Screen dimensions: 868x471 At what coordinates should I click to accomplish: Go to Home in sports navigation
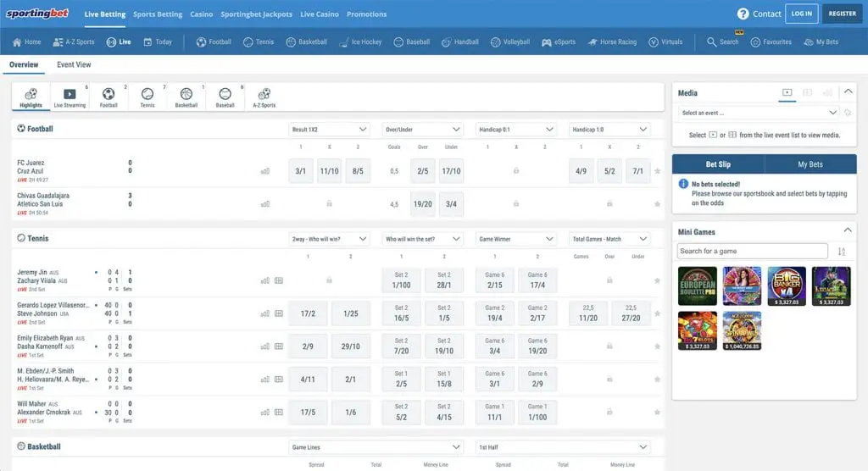click(x=26, y=42)
